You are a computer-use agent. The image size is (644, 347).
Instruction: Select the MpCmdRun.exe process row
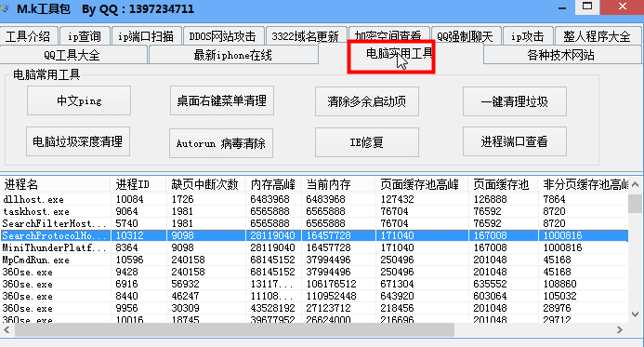tap(314, 260)
